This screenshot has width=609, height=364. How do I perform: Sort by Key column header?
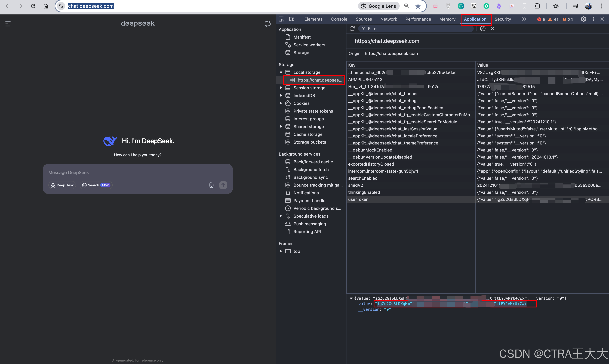pyautogui.click(x=411, y=65)
